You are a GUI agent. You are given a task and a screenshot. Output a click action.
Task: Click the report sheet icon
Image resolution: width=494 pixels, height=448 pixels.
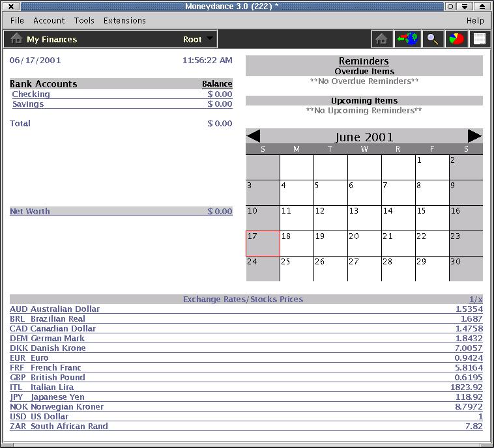(x=480, y=39)
